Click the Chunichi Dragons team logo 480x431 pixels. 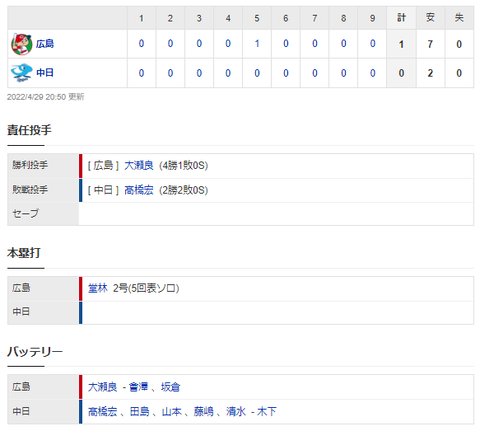(x=22, y=73)
